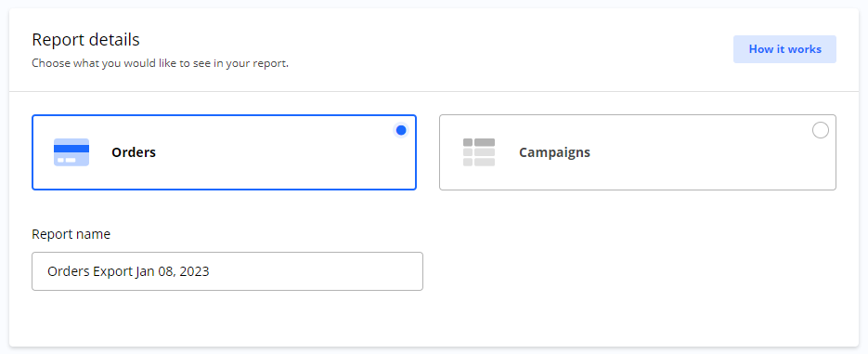Focus the Report name input field
Viewport: 868px width, 354px height.
click(227, 271)
